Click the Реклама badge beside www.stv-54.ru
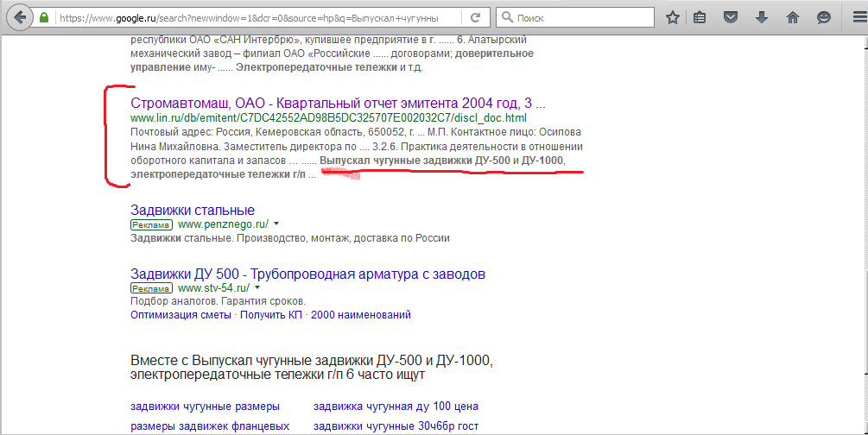This screenshot has height=435, width=868. click(152, 288)
